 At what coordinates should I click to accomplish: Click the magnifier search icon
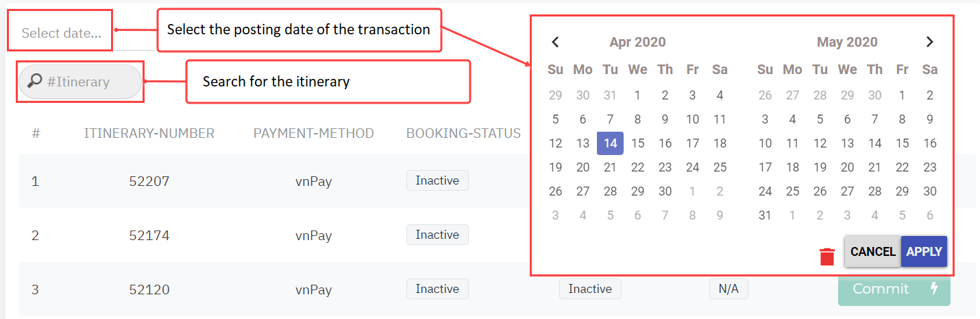coord(34,82)
